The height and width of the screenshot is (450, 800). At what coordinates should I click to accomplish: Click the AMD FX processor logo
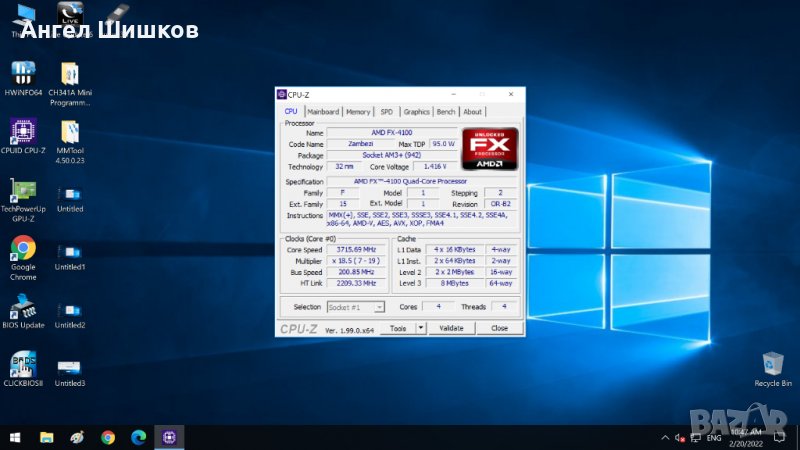[488, 149]
